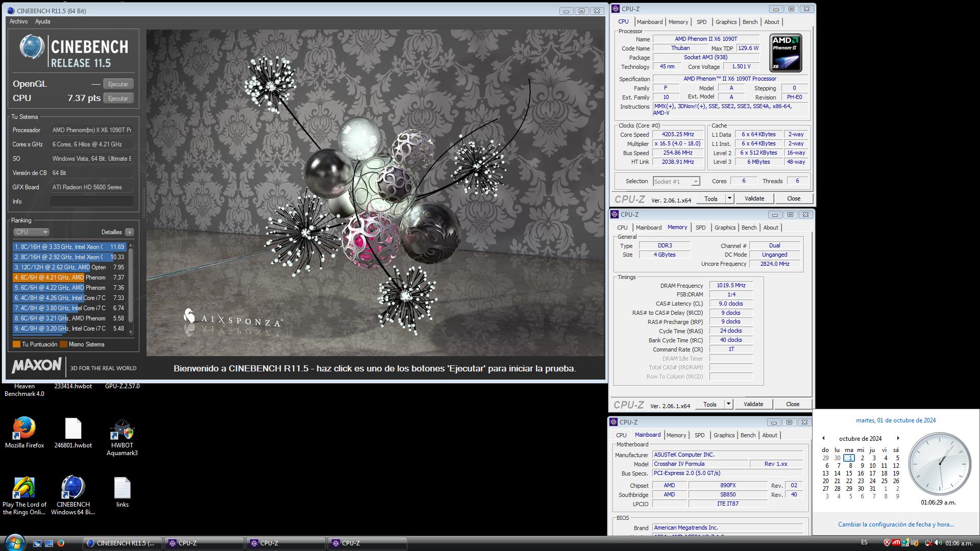Click CINEBENCH window title bar icon
Viewport: 980px width, 551px height.
(x=10, y=11)
